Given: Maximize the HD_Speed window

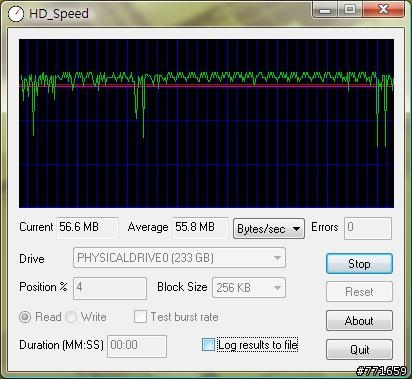Looking at the screenshot, I should point(350,10).
